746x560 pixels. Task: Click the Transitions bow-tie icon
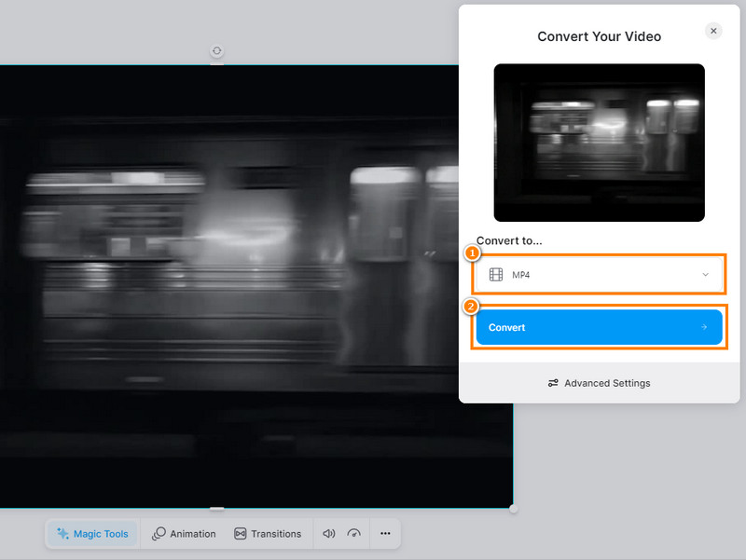[241, 534]
